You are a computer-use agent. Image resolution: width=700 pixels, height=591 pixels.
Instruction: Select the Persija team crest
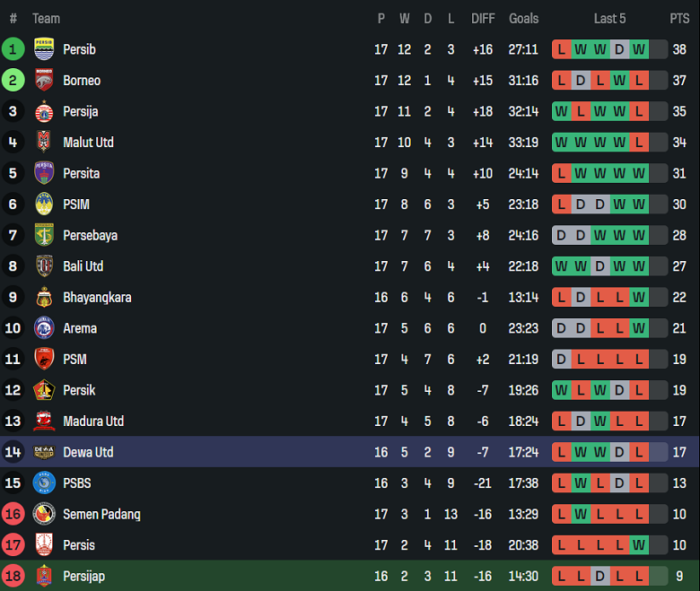click(44, 111)
